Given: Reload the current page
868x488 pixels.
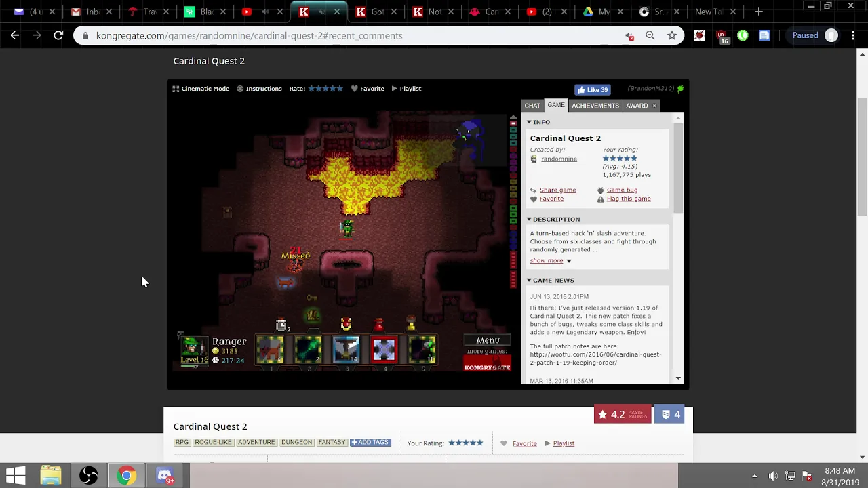Looking at the screenshot, I should click(x=58, y=35).
